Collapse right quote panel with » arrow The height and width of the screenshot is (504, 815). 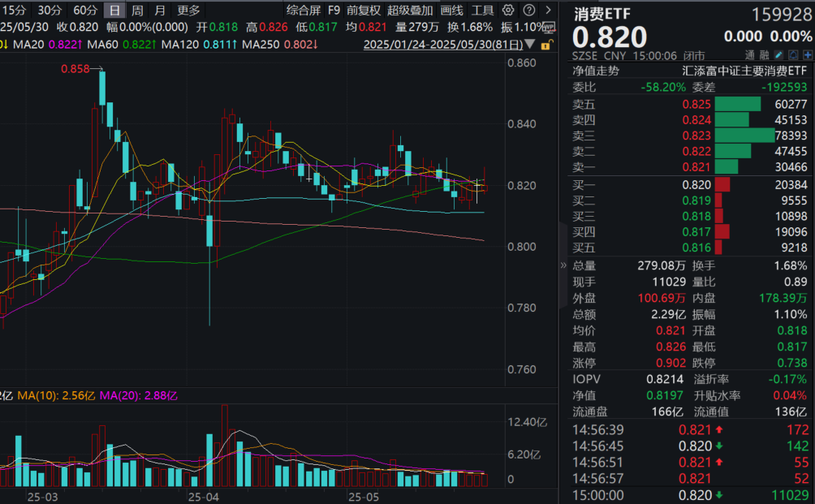click(x=563, y=265)
